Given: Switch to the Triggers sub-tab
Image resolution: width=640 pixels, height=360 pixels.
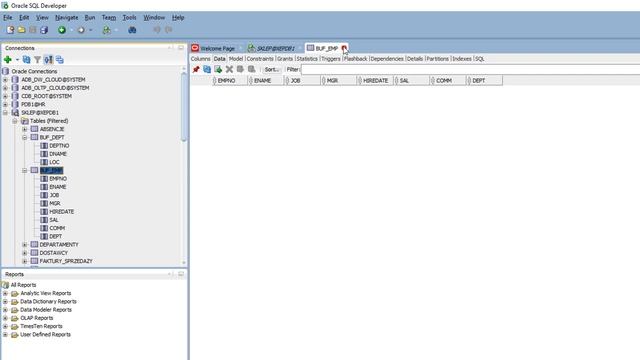Looking at the screenshot, I should click(331, 59).
